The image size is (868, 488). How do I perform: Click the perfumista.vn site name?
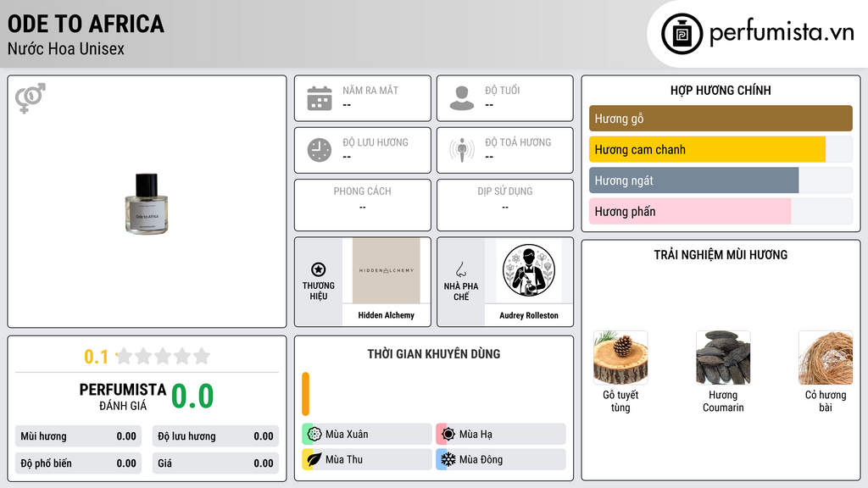coord(782,32)
